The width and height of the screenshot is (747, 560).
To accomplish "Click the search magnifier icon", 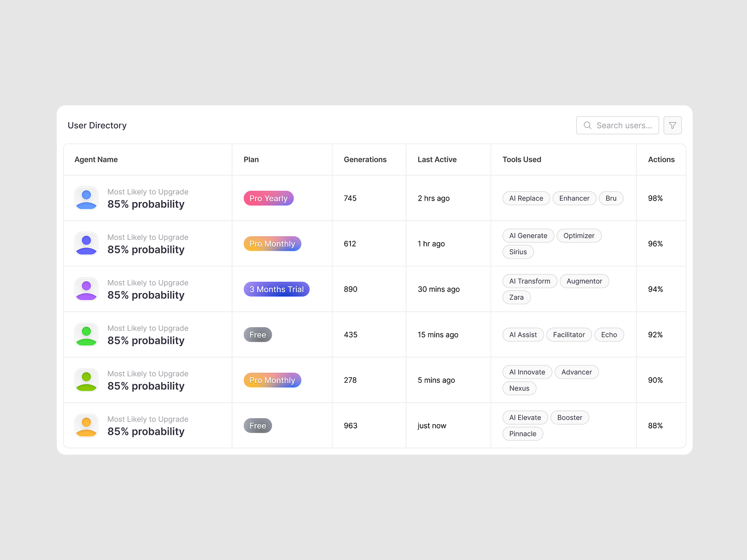I will click(x=587, y=125).
